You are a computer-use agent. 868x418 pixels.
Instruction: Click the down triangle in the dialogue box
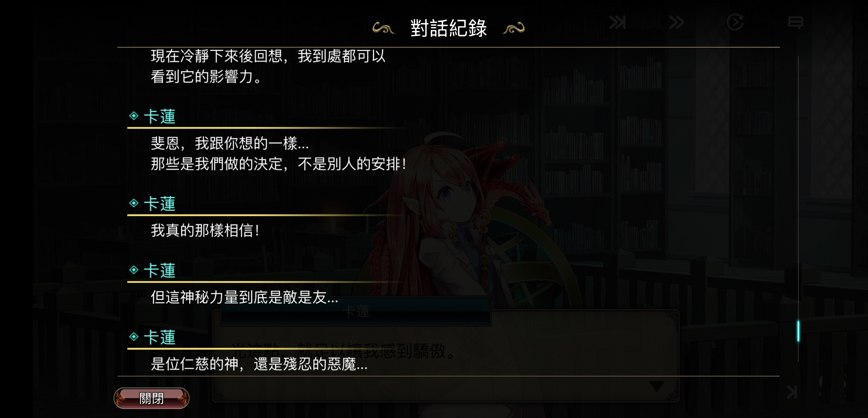(x=657, y=386)
